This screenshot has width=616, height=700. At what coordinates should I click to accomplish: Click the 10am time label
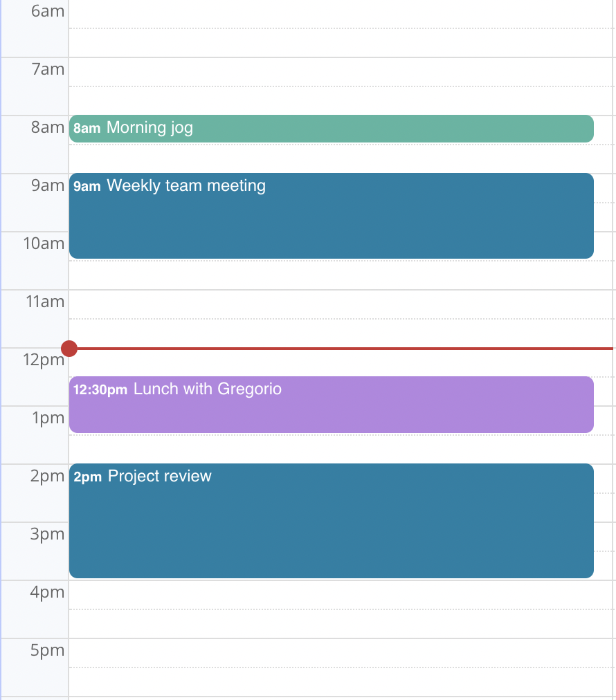tap(44, 243)
